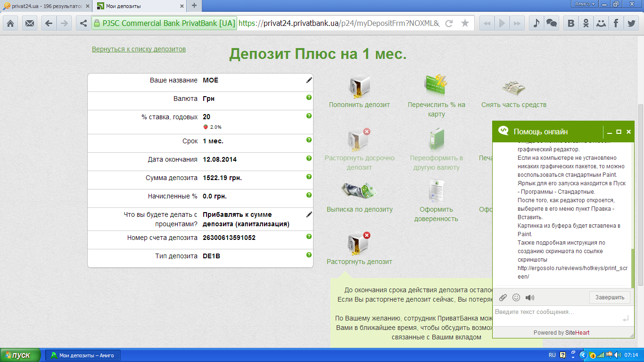The width and height of the screenshot is (644, 362).
Task: Send chat message with the enter arrow icon
Action: click(x=625, y=319)
